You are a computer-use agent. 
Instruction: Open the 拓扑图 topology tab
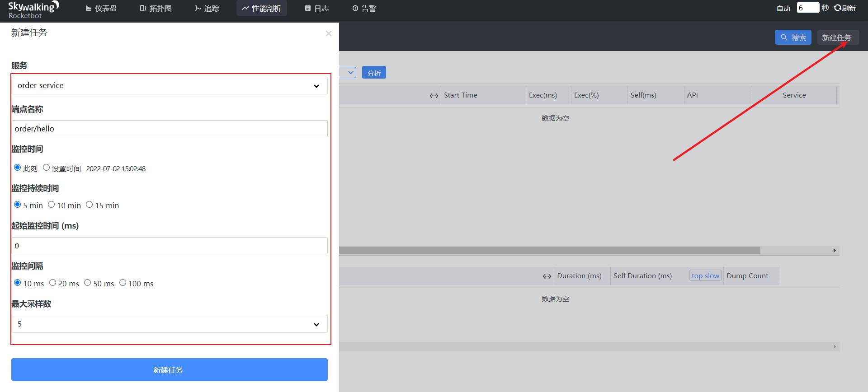coord(156,8)
